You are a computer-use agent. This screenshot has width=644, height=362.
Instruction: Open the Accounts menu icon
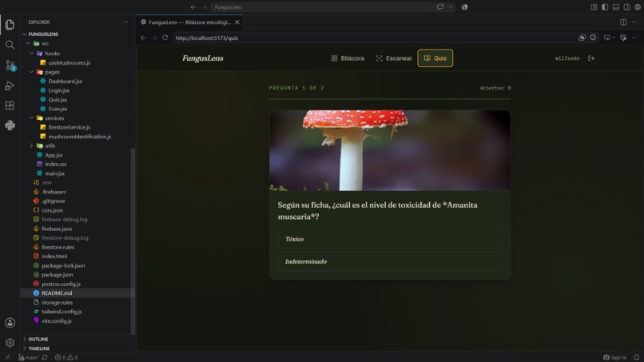pyautogui.click(x=10, y=323)
